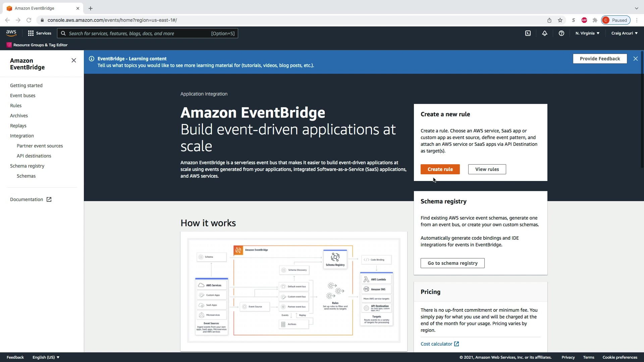Click the orange Create rule button
This screenshot has width=644, height=362.
click(x=440, y=169)
